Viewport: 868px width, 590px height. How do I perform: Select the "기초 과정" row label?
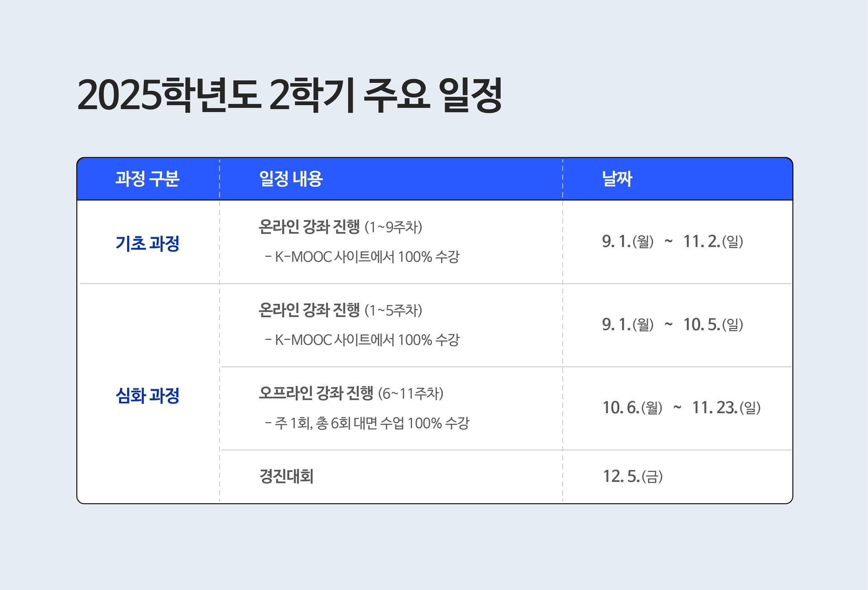(x=147, y=244)
